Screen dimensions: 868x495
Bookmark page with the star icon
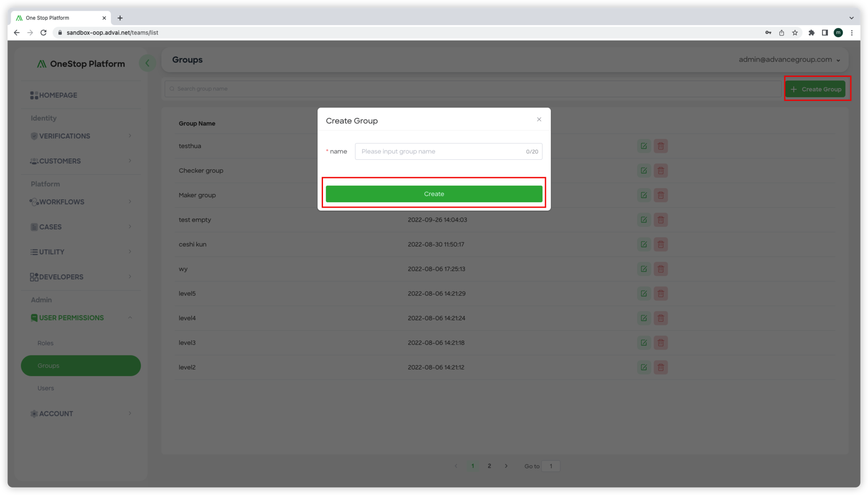[x=795, y=33]
